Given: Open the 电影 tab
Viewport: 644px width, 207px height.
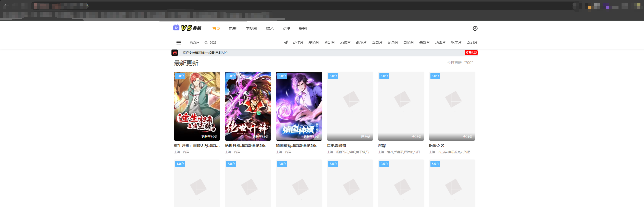Looking at the screenshot, I should point(233,28).
